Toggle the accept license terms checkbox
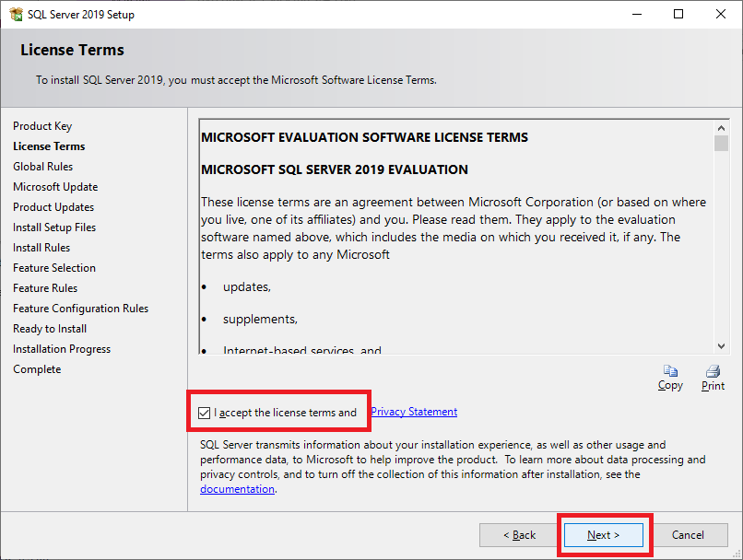 (x=205, y=413)
